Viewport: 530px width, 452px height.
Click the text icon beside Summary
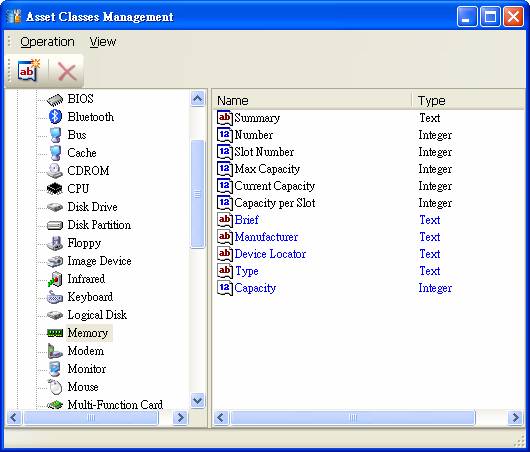click(x=225, y=118)
